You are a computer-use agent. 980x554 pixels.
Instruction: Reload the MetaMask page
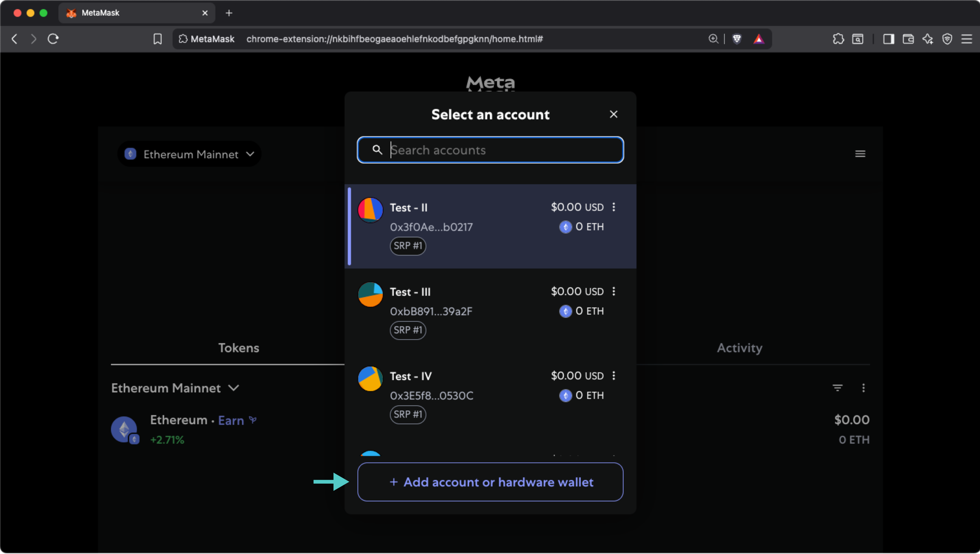click(53, 39)
